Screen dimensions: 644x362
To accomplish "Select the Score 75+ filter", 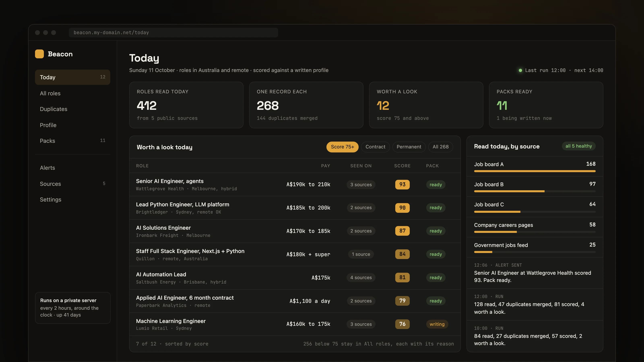I will pos(342,147).
